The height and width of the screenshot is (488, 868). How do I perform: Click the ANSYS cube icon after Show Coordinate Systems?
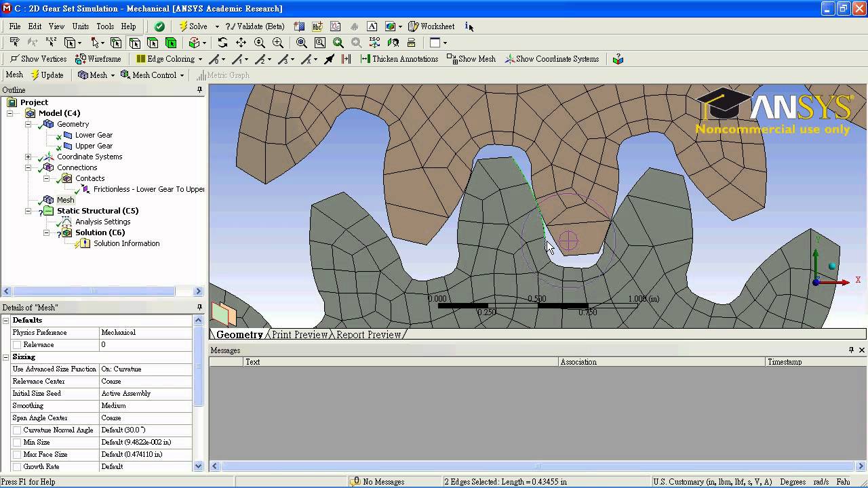[618, 59]
